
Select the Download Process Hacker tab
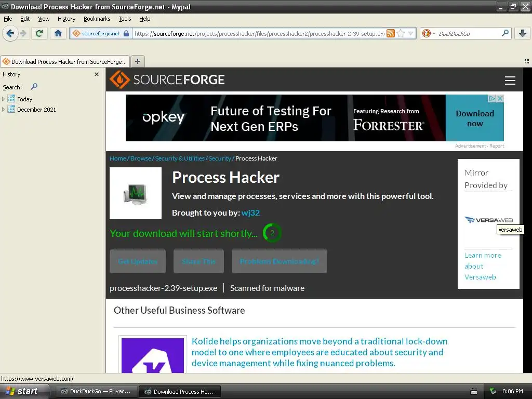(65, 61)
